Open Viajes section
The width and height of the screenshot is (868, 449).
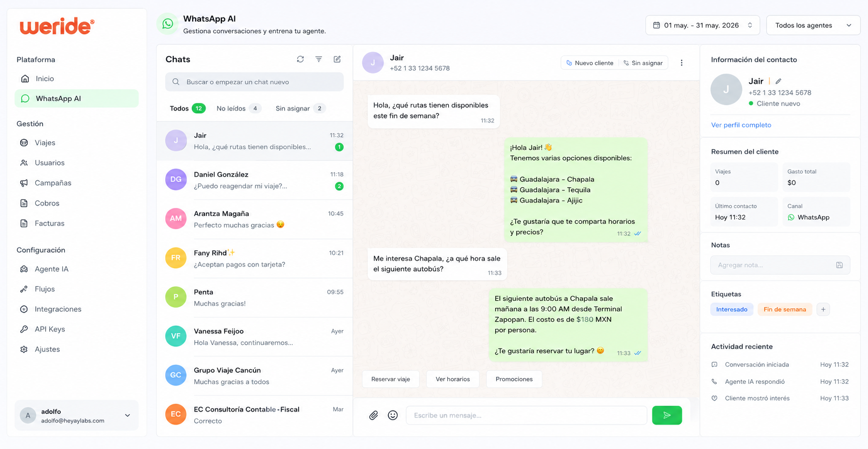[x=77, y=143]
